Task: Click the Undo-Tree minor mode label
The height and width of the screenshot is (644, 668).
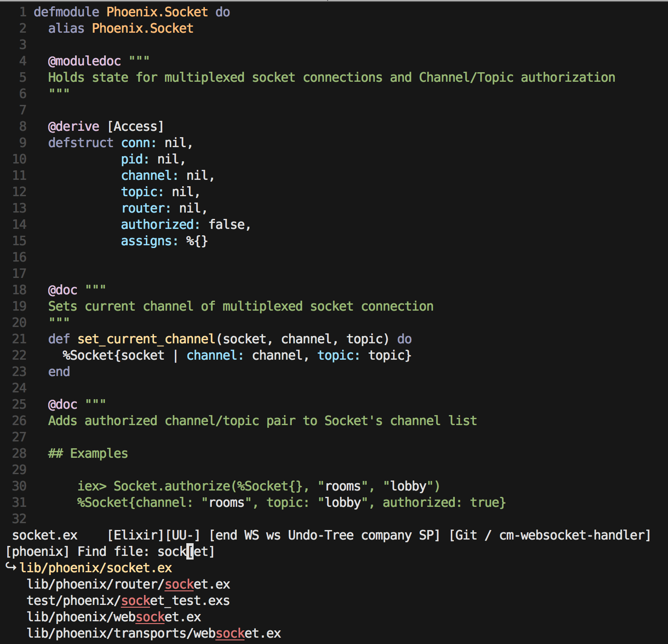Action: [321, 535]
